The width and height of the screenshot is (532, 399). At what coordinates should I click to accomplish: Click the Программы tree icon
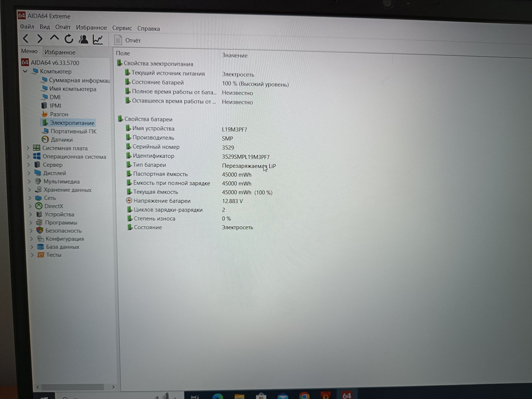pyautogui.click(x=39, y=222)
